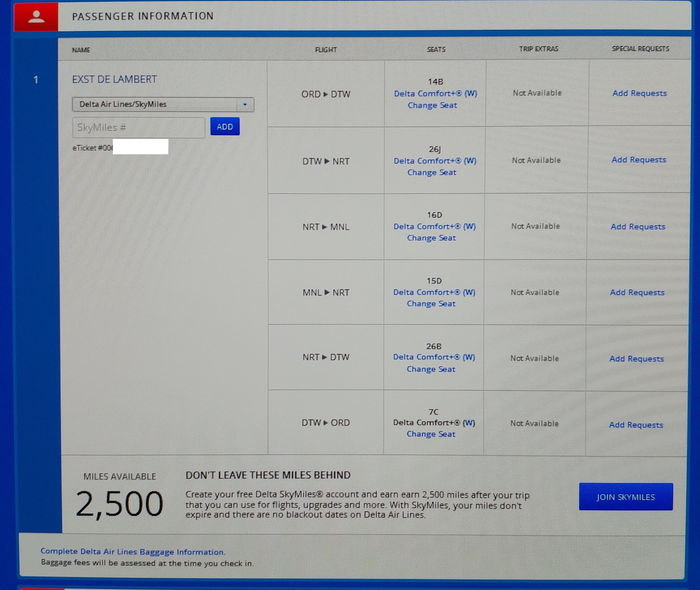The image size is (700, 590).
Task: Click the SEATS column header
Action: (x=436, y=50)
